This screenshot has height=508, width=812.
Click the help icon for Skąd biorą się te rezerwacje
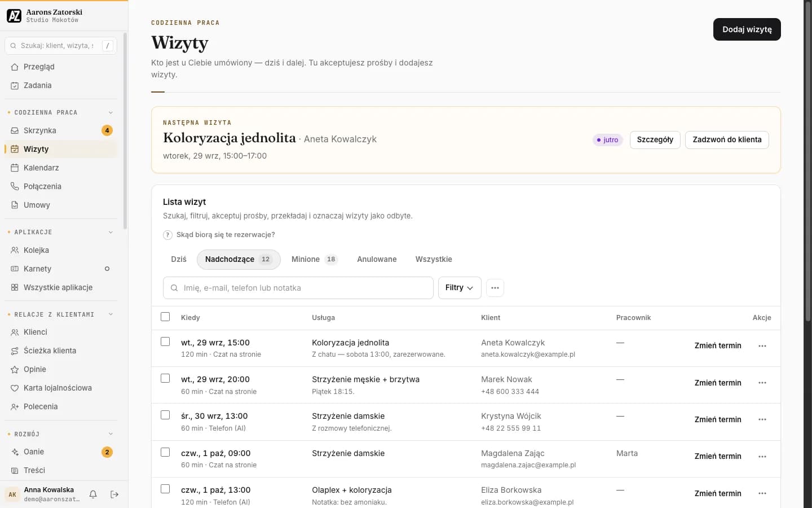tap(167, 235)
